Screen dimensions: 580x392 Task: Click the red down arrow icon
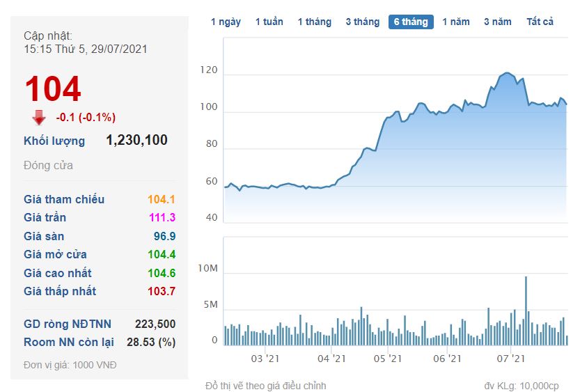(39, 117)
